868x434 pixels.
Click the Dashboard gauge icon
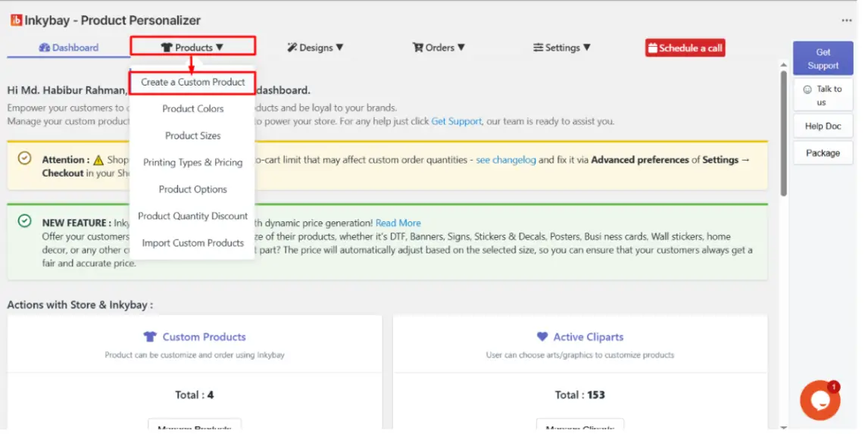44,48
